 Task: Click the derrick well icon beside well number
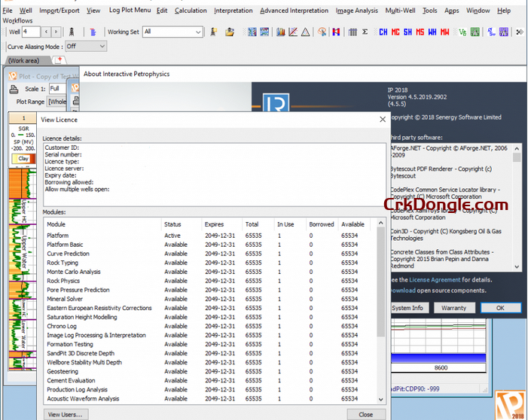coord(72,32)
